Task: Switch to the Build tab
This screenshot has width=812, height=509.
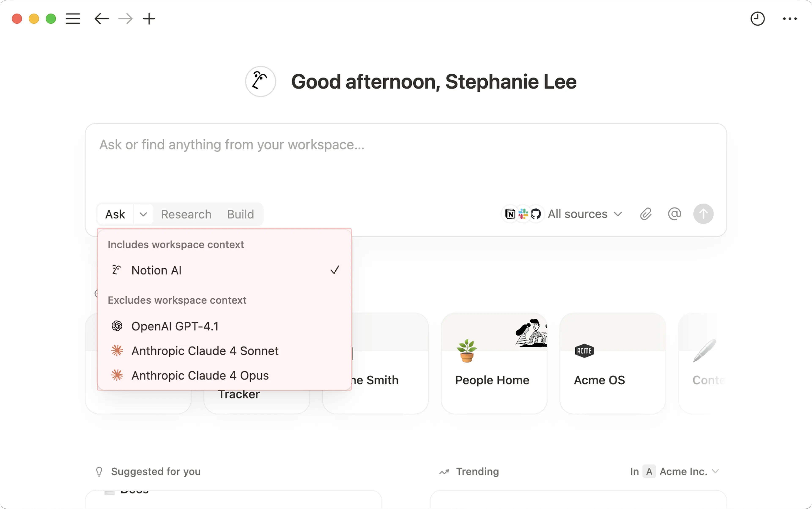Action: (x=240, y=215)
